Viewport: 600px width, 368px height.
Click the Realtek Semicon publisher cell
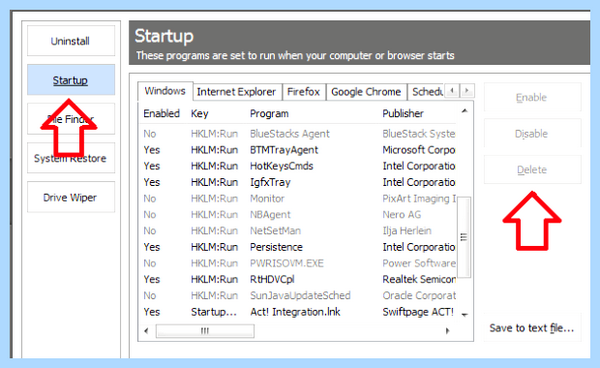tap(419, 279)
